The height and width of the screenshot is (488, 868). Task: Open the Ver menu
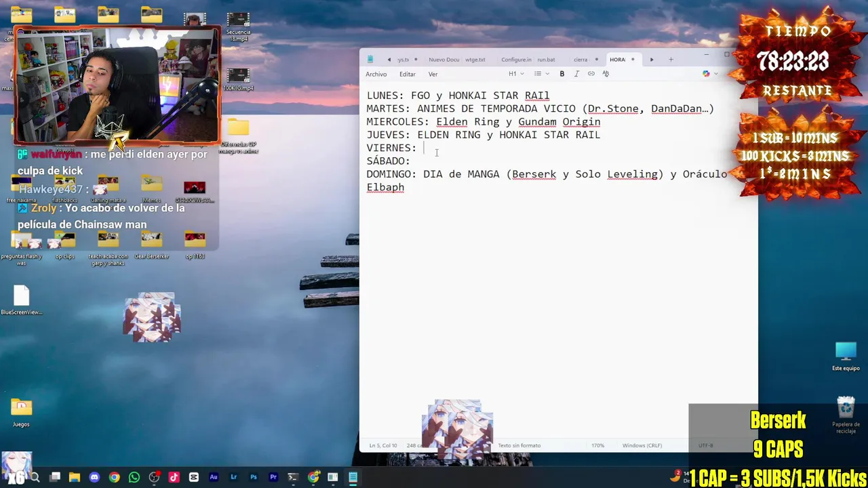click(x=433, y=74)
